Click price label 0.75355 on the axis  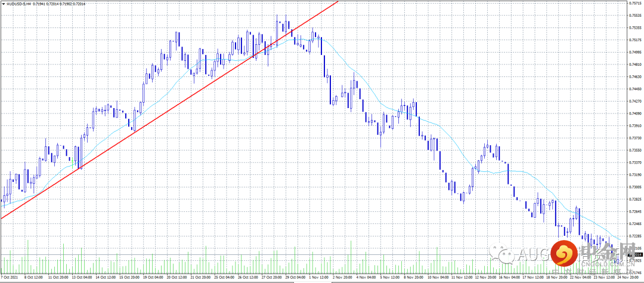634,28
